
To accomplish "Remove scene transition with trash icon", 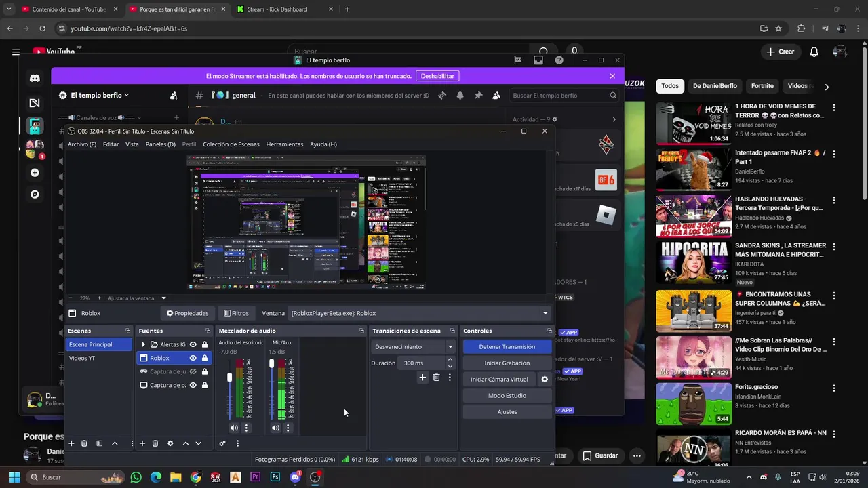I will pos(436,378).
